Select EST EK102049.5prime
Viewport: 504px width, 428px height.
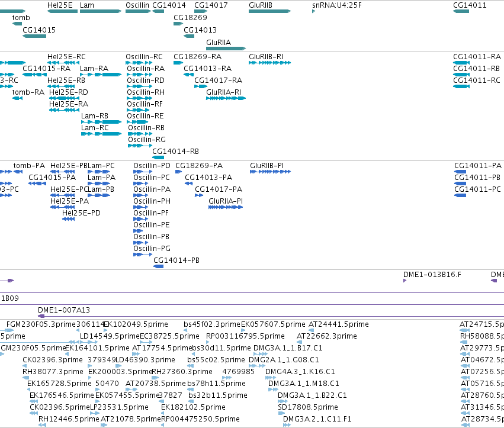pos(136,324)
